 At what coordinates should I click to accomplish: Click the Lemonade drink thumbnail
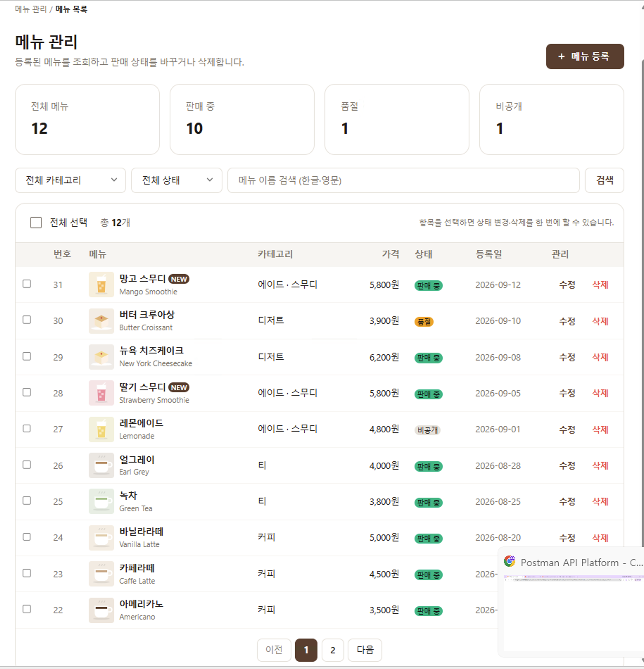(101, 429)
